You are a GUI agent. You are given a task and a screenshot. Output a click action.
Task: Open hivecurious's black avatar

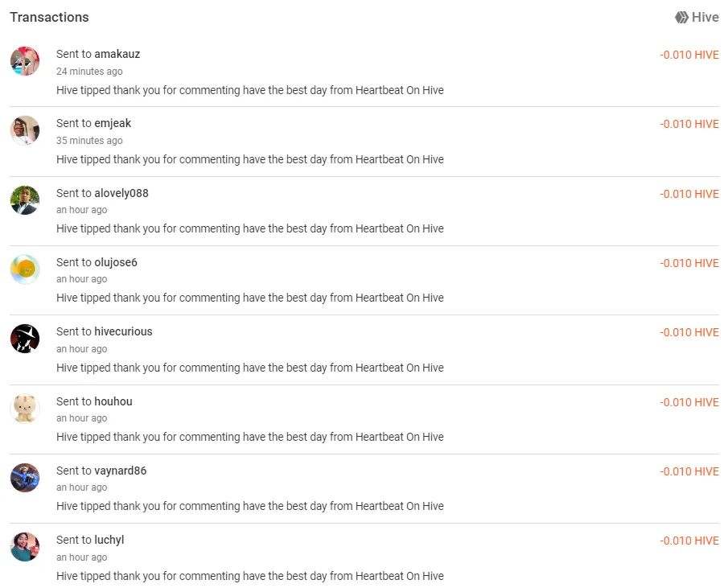pyautogui.click(x=25, y=339)
